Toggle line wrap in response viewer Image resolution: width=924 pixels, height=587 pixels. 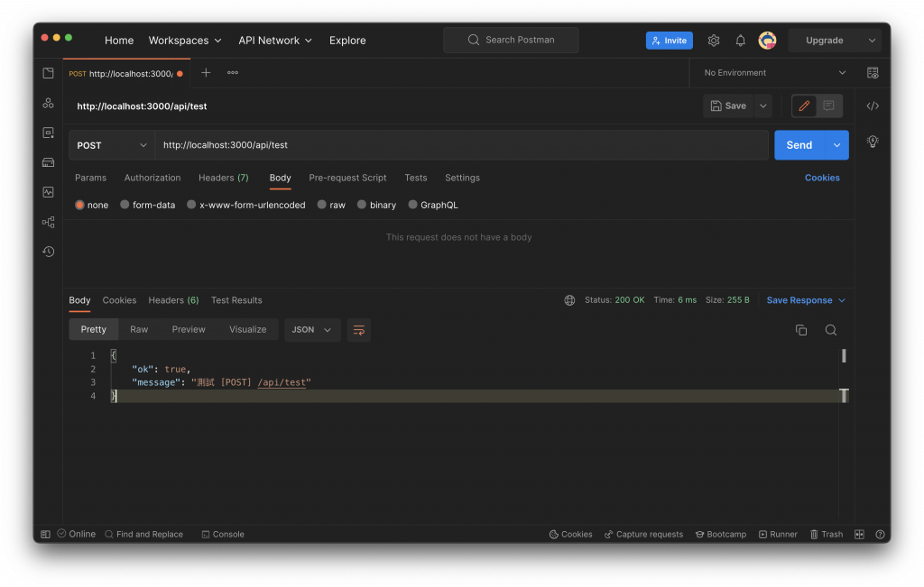358,330
